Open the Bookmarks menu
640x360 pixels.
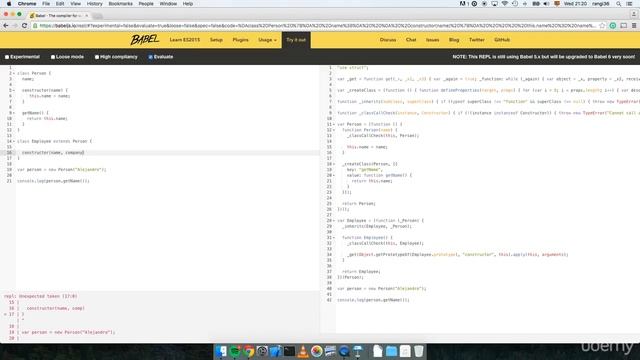point(120,4)
